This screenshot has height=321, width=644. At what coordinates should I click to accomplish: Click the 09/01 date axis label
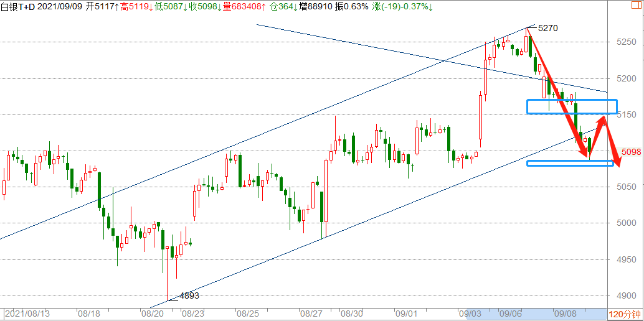click(406, 314)
